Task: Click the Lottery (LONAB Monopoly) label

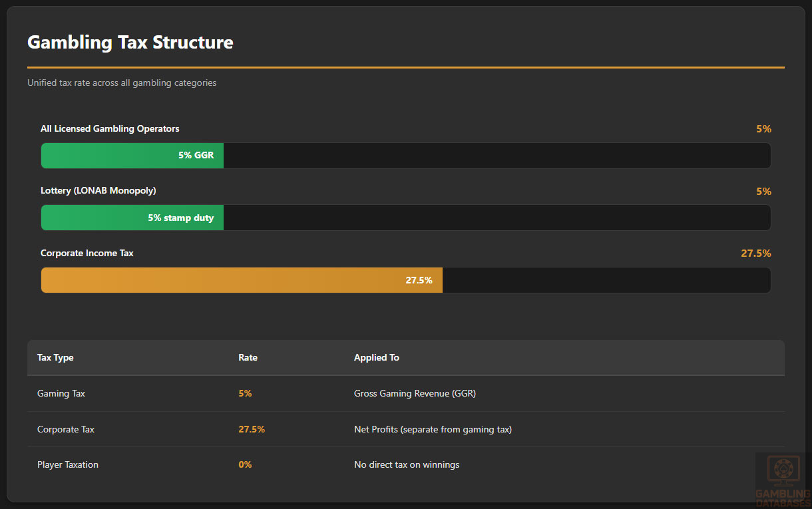Action: click(x=99, y=191)
